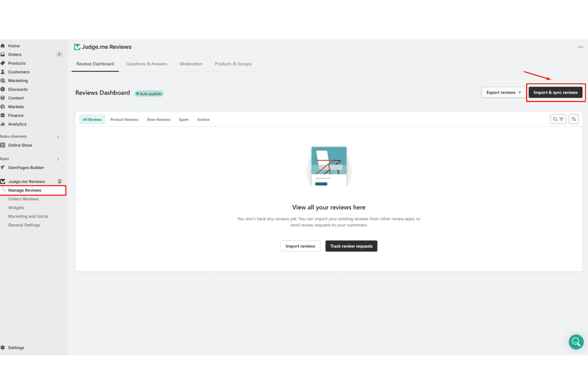
Task: Switch to Questions & Answers tab
Action: (x=147, y=64)
